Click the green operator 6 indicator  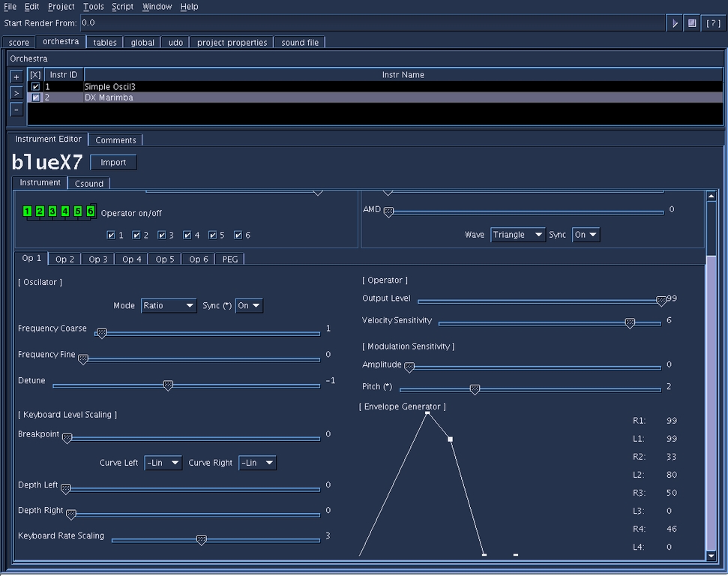click(x=91, y=211)
